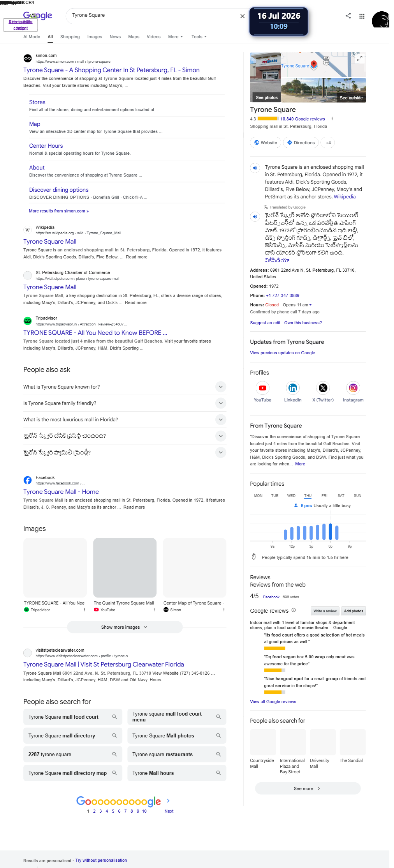
Task: Click the Google logo
Action: [x=37, y=16]
